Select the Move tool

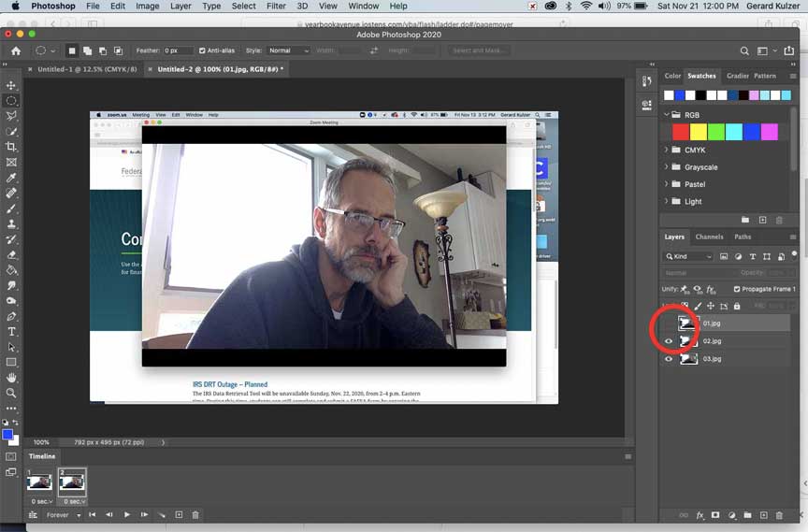11,85
